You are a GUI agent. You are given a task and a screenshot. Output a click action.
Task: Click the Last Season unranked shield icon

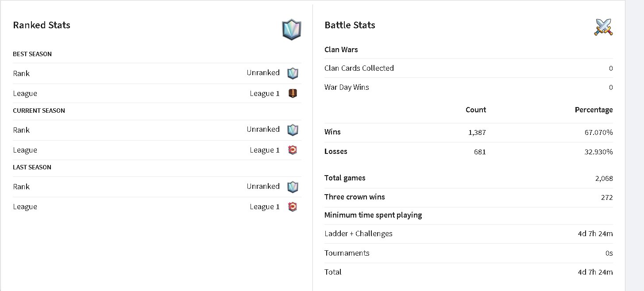coord(293,187)
